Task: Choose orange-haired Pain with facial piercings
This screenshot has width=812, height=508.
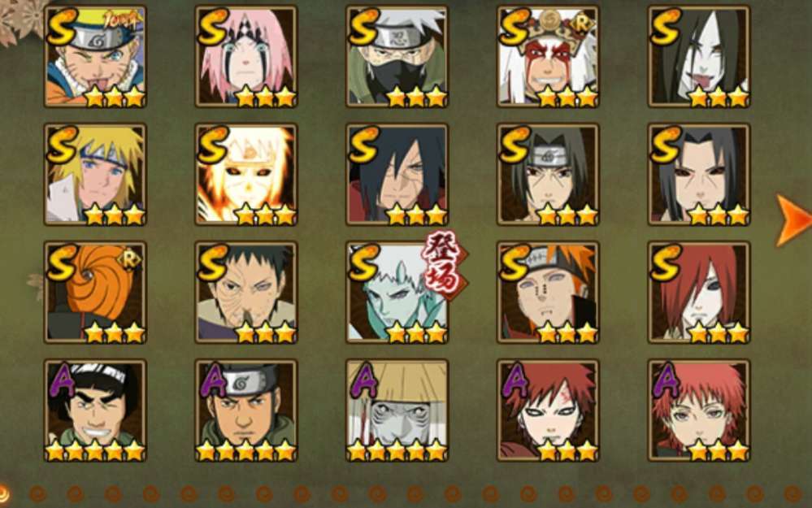Action: 548,292
